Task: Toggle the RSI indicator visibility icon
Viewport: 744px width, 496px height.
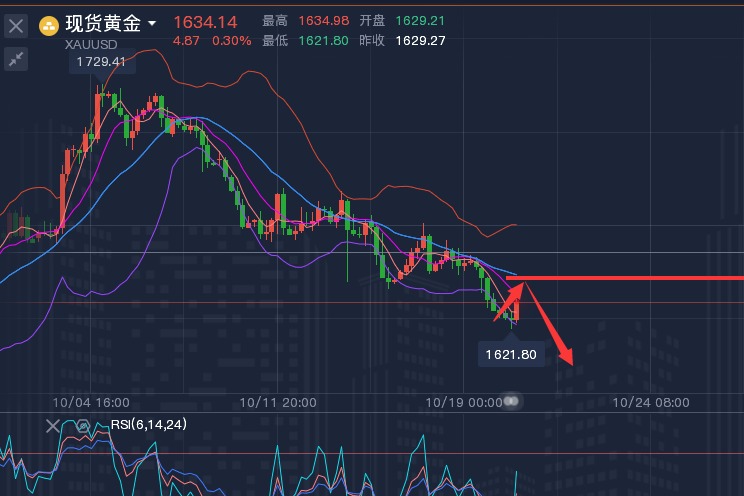Action: click(x=85, y=426)
